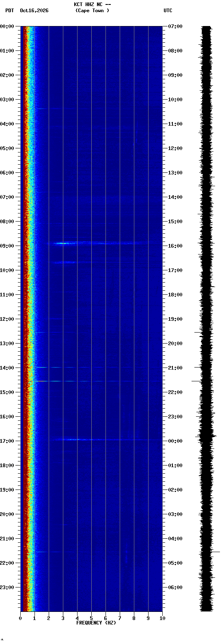Click the UTC time label '10:00'

(x=175, y=100)
